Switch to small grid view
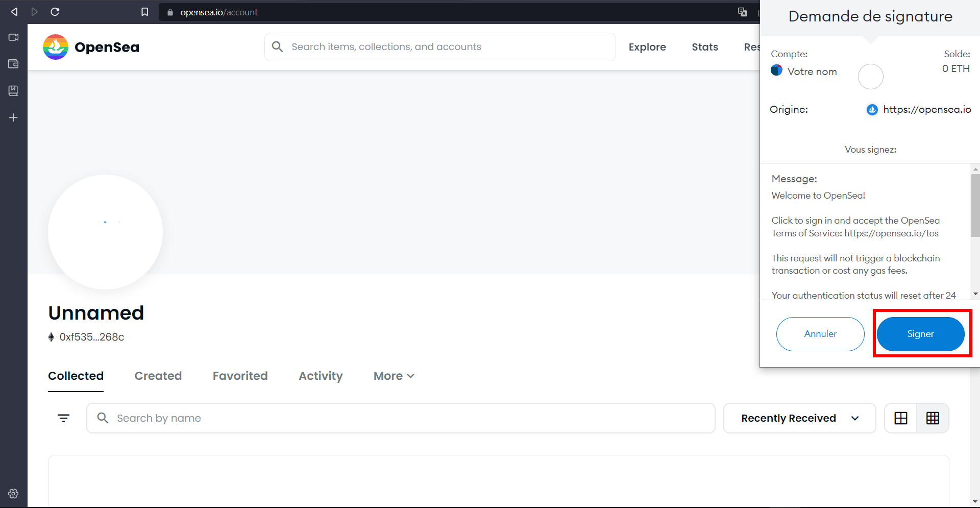Screen dimensions: 980x508 click(x=933, y=418)
